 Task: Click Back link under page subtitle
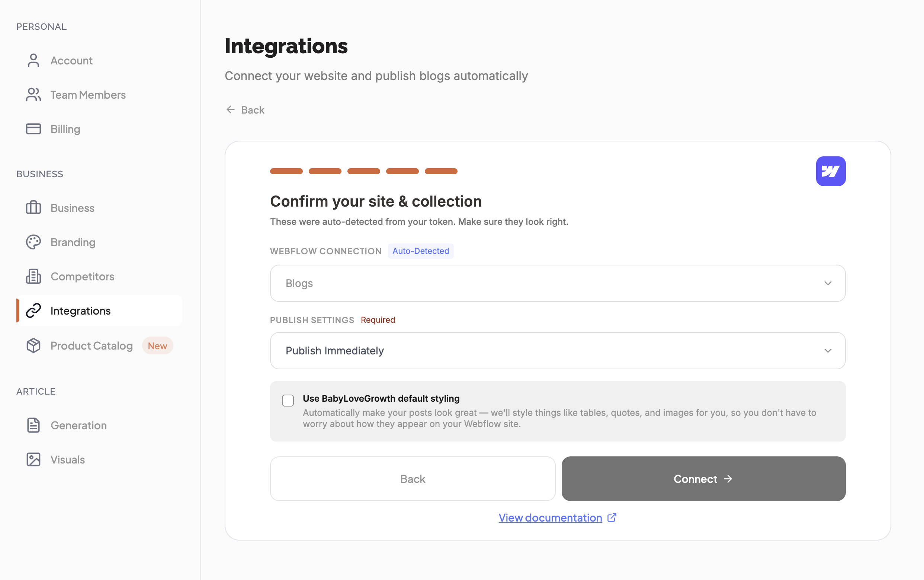click(x=245, y=110)
